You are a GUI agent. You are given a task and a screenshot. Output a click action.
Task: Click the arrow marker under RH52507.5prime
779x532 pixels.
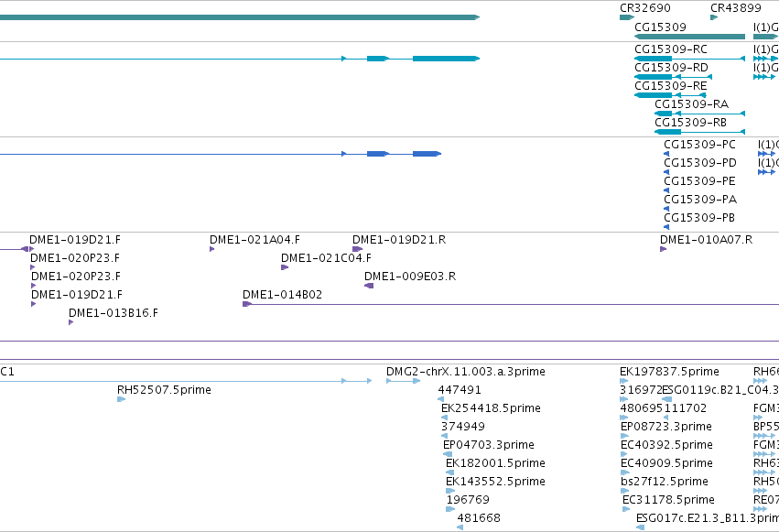(121, 399)
